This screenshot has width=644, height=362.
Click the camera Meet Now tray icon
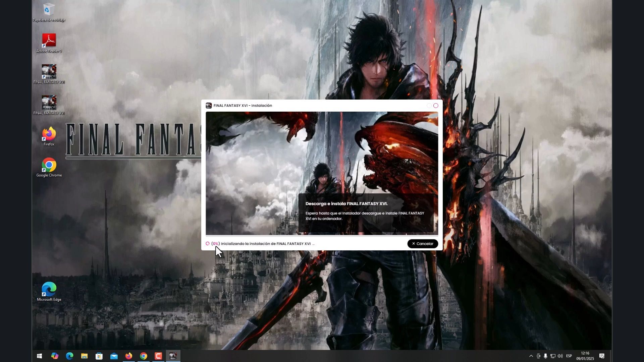[x=538, y=356]
